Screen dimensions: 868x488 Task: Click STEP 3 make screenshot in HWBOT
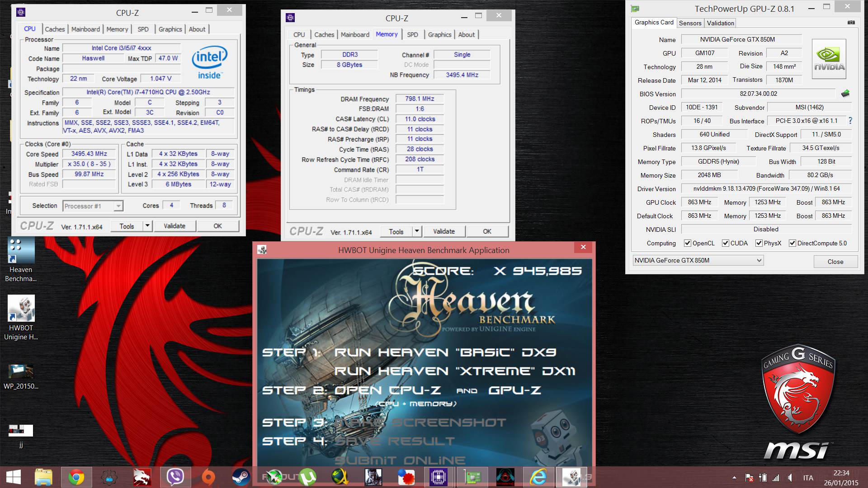[x=384, y=422]
